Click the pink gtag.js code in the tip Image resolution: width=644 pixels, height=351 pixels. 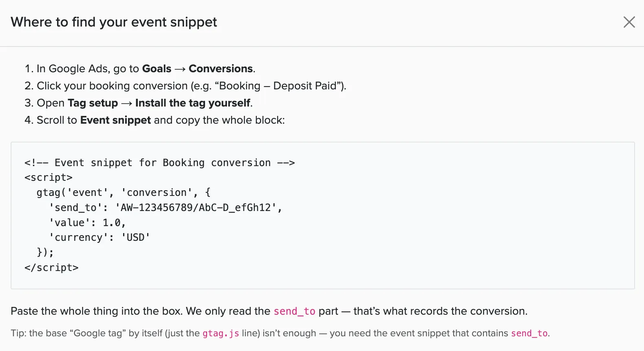pos(221,333)
